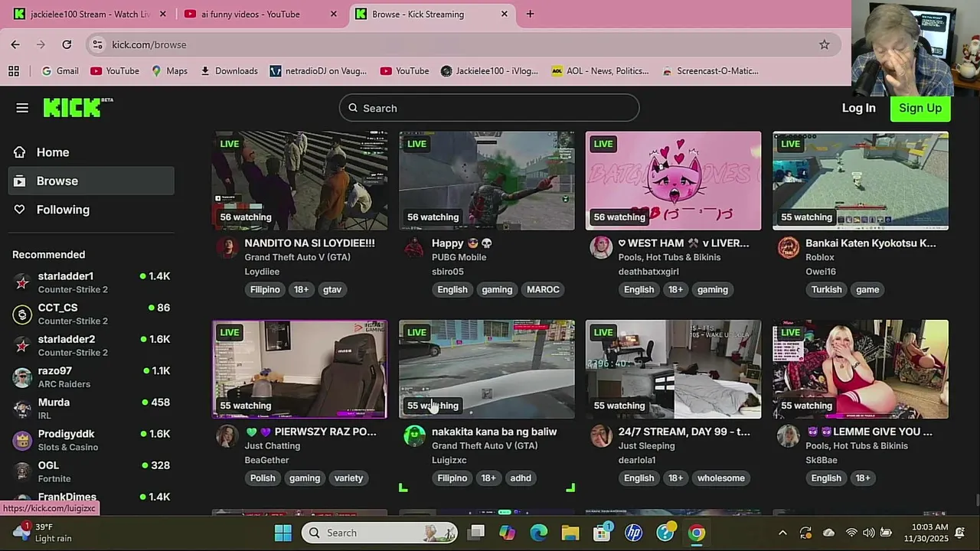Reload the page with the refresh icon
The image size is (980, 551).
click(67, 44)
